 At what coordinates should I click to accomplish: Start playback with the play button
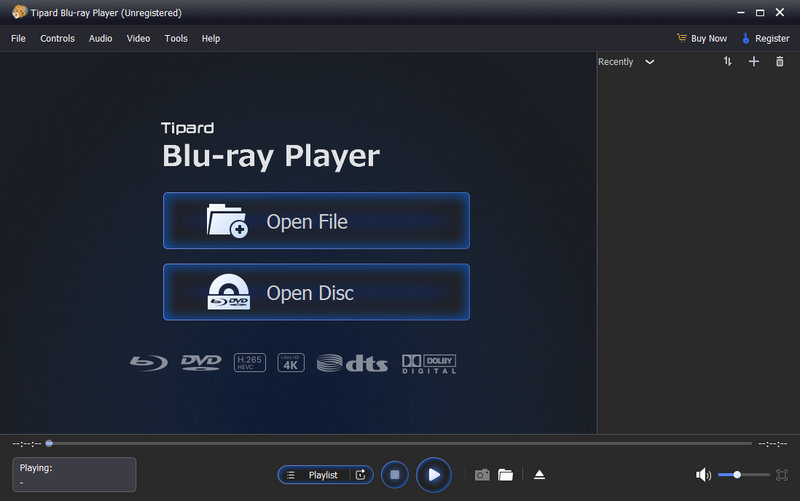point(434,475)
